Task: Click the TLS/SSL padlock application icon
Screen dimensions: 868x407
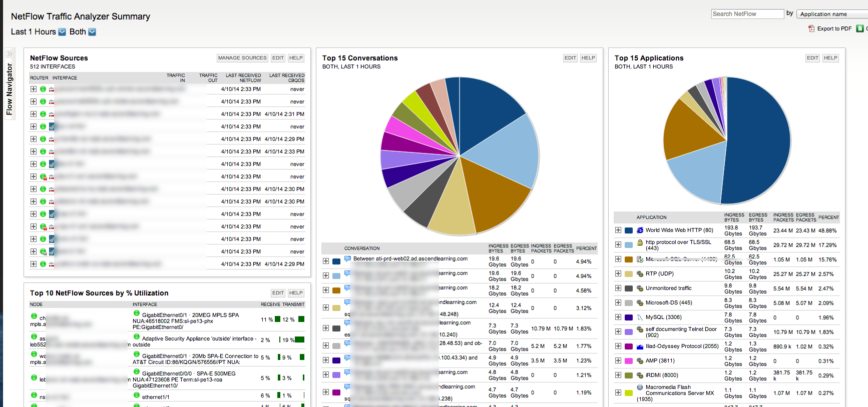Action: [x=640, y=242]
